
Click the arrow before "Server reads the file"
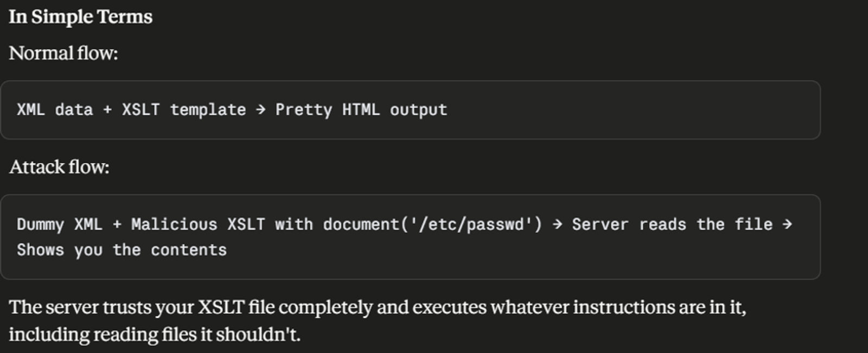[x=557, y=224]
